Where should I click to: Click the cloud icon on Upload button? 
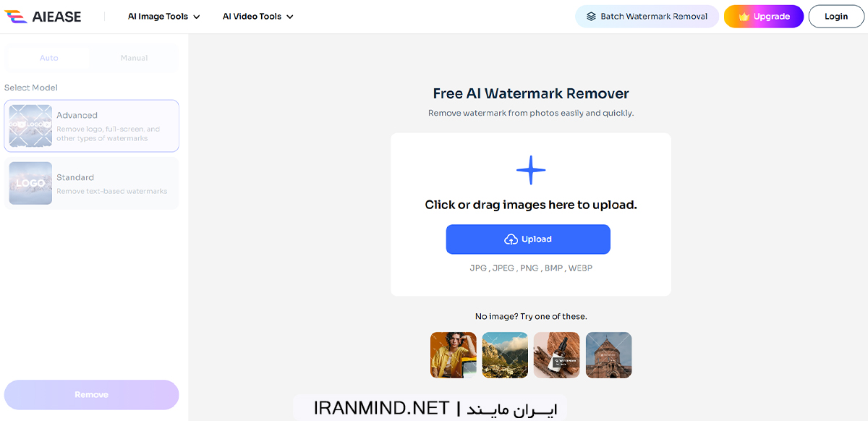click(511, 239)
